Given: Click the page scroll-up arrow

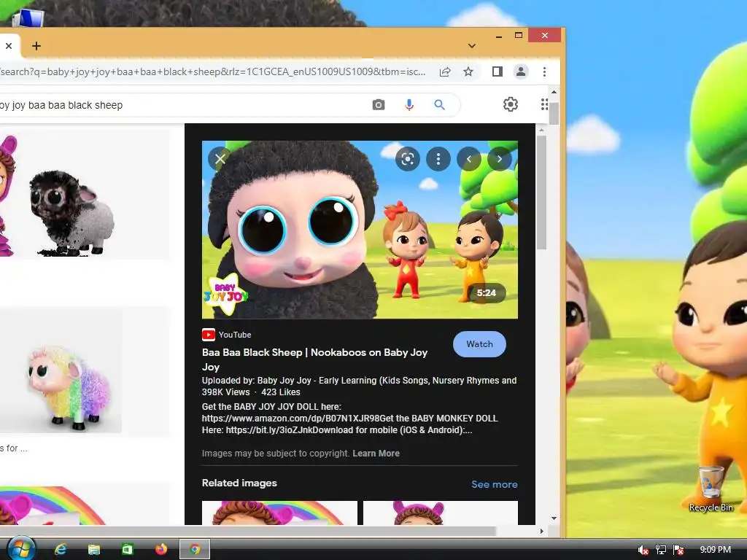Looking at the screenshot, I should click(x=554, y=92).
